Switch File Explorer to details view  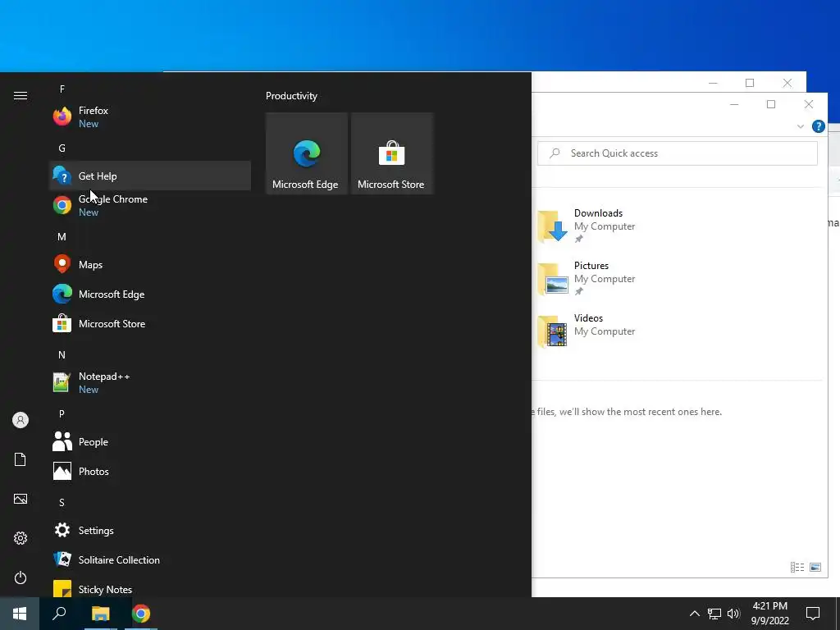[x=797, y=568]
